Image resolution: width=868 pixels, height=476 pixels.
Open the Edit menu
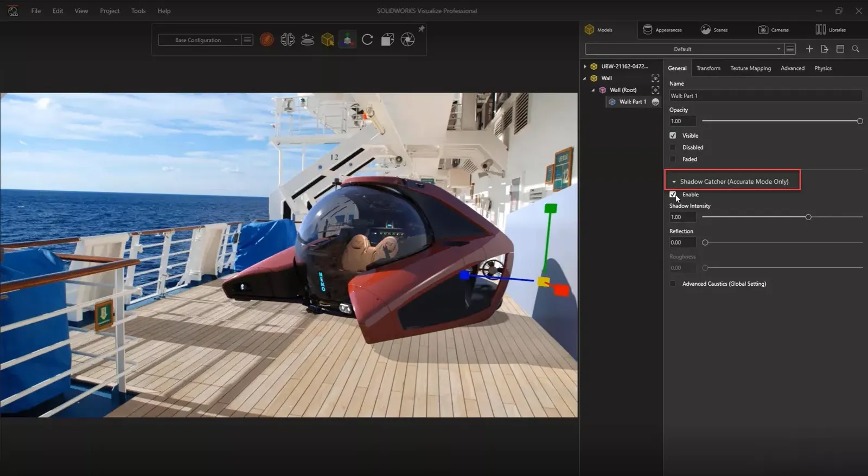click(x=58, y=11)
